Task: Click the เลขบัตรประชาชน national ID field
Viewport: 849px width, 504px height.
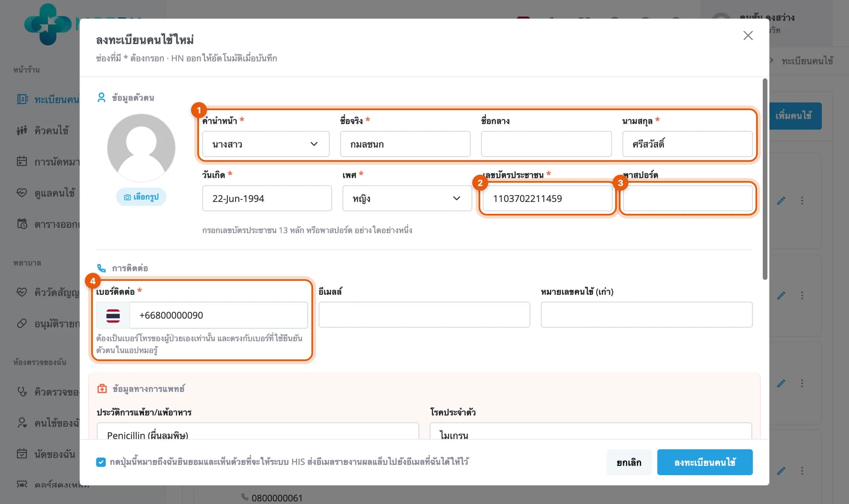Action: [x=548, y=198]
